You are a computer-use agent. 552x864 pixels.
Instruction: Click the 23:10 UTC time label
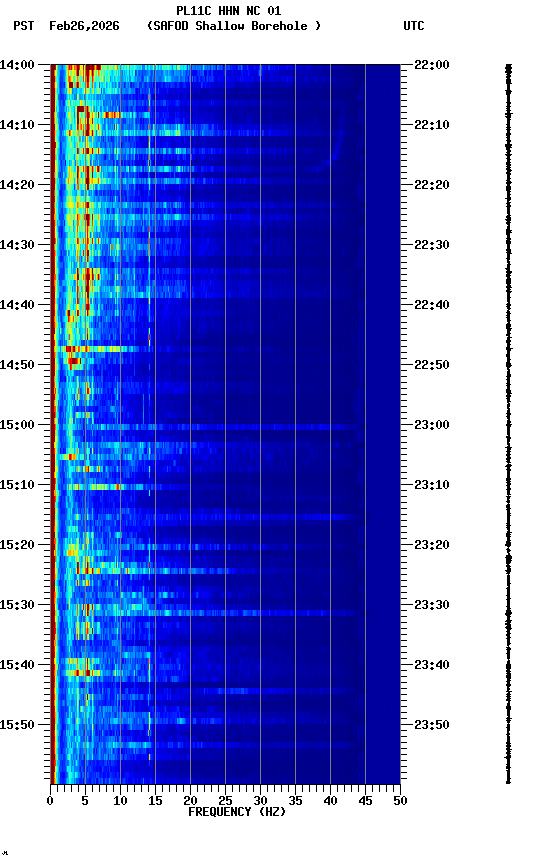coord(432,485)
